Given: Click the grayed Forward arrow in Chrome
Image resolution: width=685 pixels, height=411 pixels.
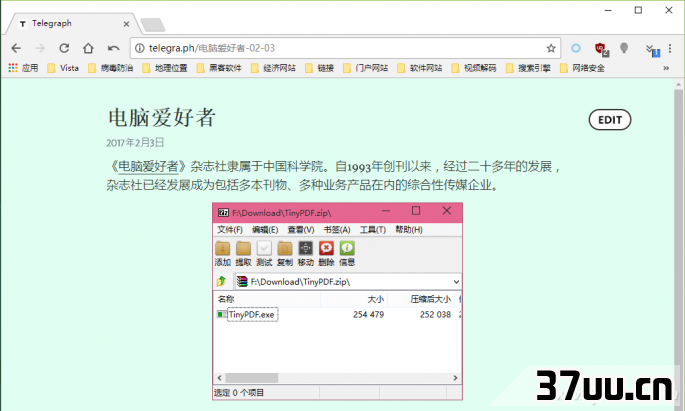Looking at the screenshot, I should 40,48.
